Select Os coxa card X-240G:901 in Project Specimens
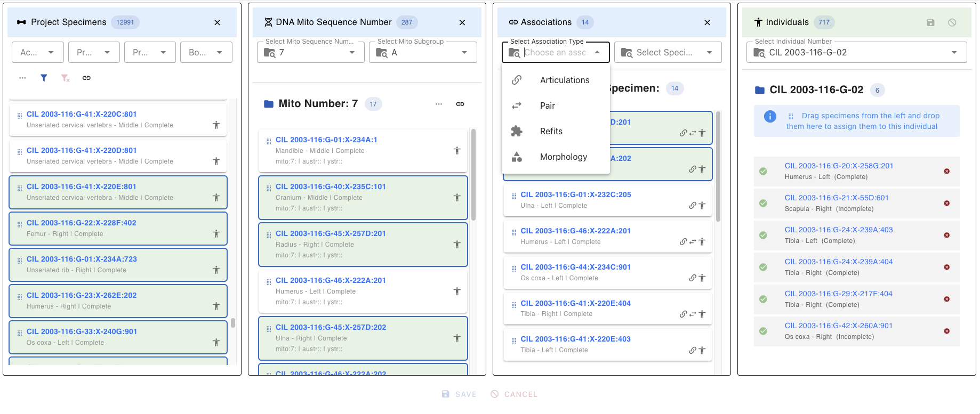980x414 pixels. tap(118, 337)
